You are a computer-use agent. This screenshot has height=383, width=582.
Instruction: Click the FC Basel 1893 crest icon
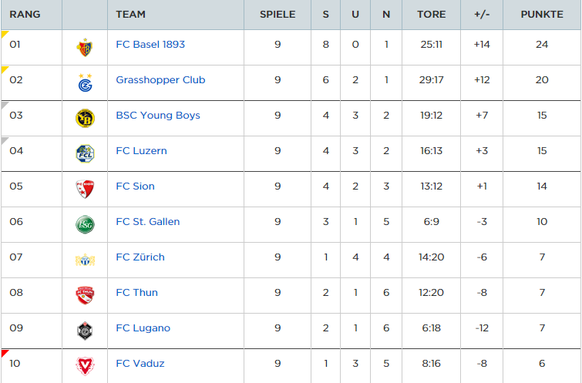[x=85, y=48]
